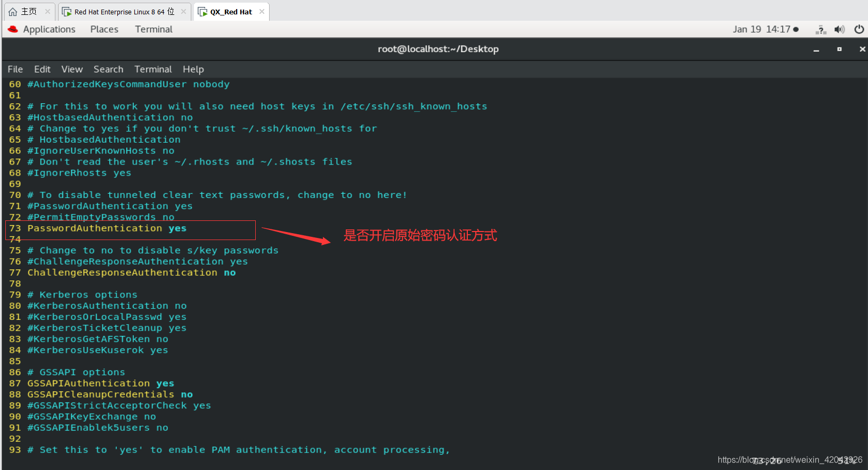Click the line '#PasswordAuthentication yes' on line 71
Image resolution: width=868 pixels, height=470 pixels.
110,206
